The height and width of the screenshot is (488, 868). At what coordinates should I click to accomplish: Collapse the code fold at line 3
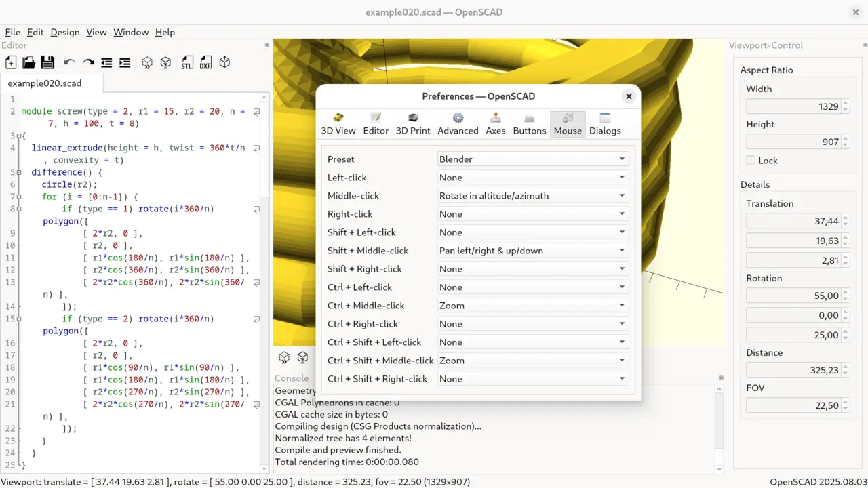pyautogui.click(x=19, y=136)
